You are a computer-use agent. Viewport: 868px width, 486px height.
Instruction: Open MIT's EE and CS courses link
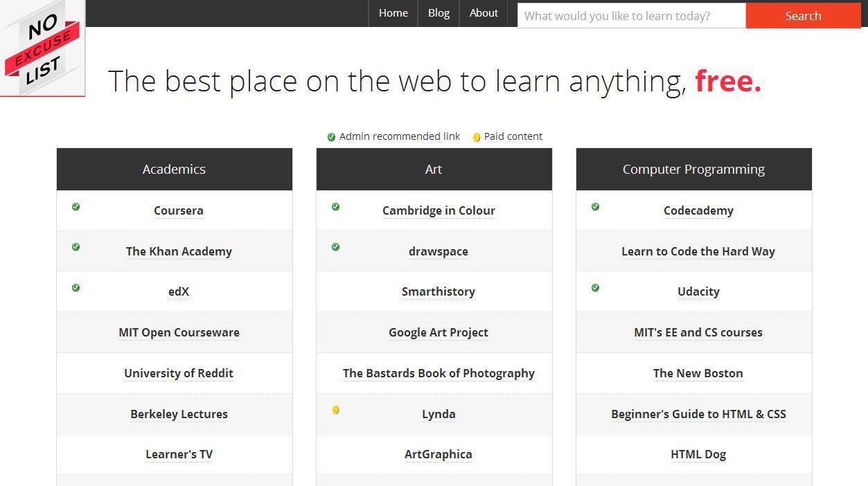[698, 332]
